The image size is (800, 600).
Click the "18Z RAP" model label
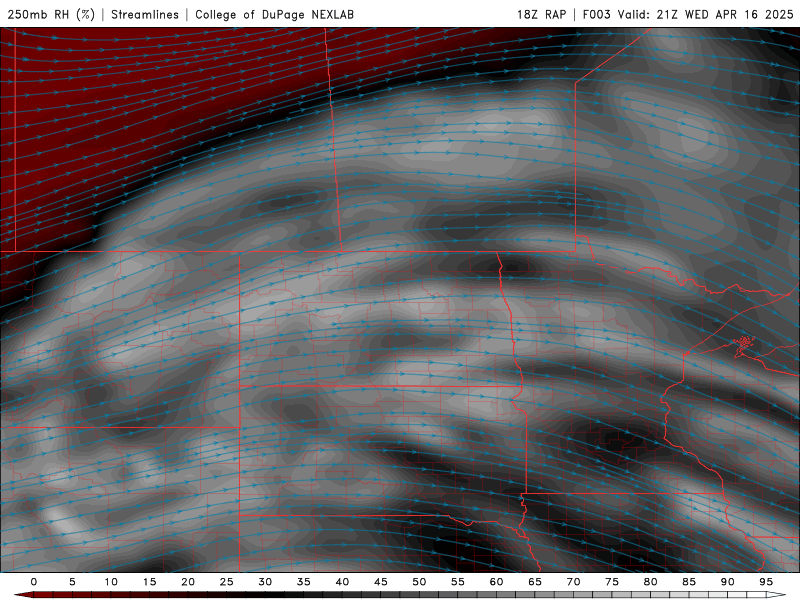(x=541, y=14)
